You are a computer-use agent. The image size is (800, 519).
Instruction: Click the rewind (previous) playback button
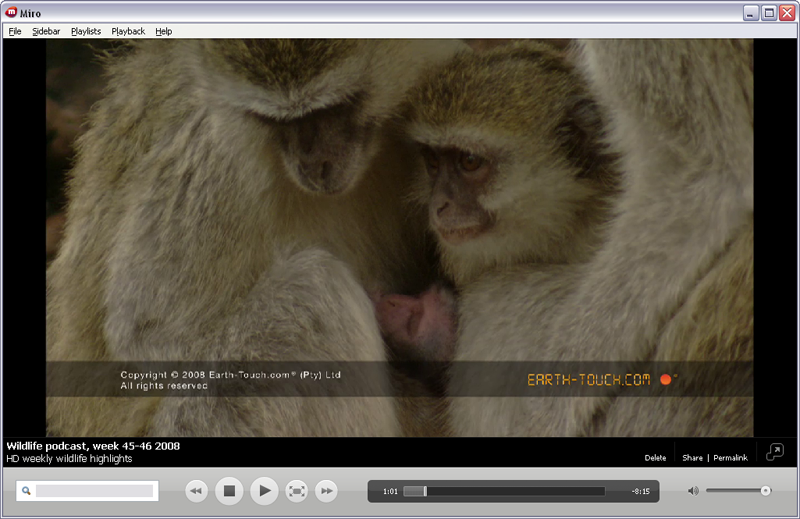click(x=197, y=491)
